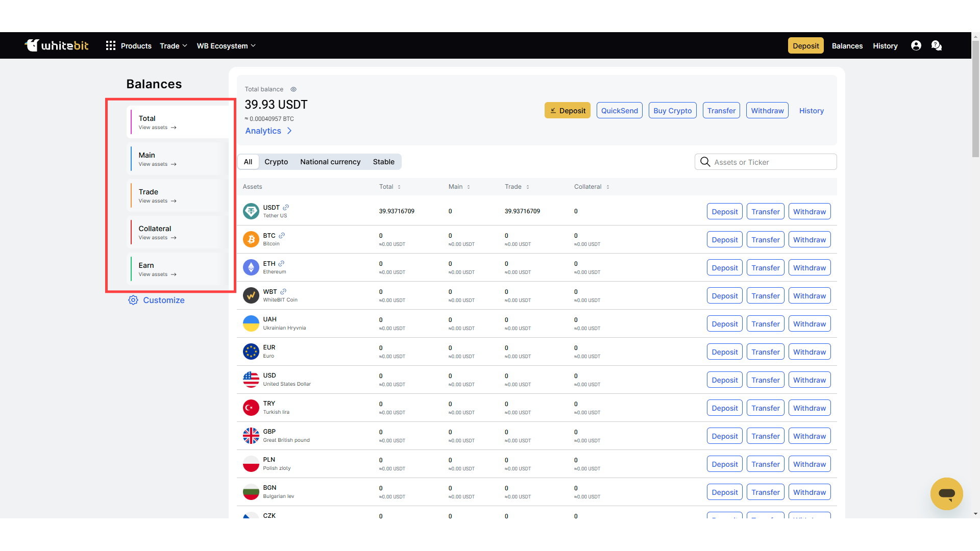980x551 pixels.
Task: Click Transfer in the UAH row
Action: pos(766,323)
